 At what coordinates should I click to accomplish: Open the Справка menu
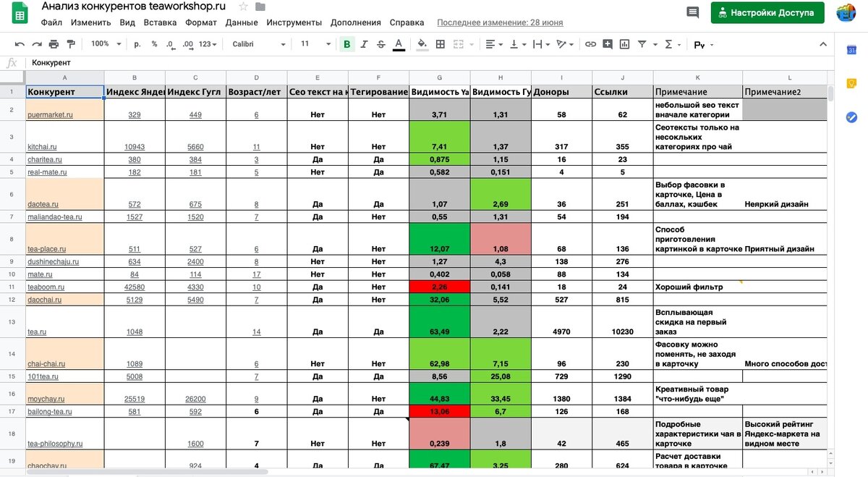pos(407,22)
